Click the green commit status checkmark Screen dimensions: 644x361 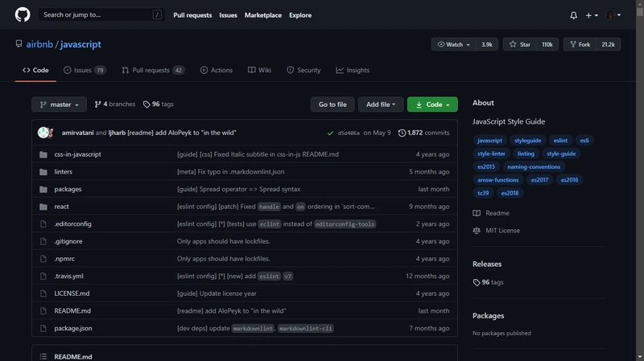(x=330, y=133)
